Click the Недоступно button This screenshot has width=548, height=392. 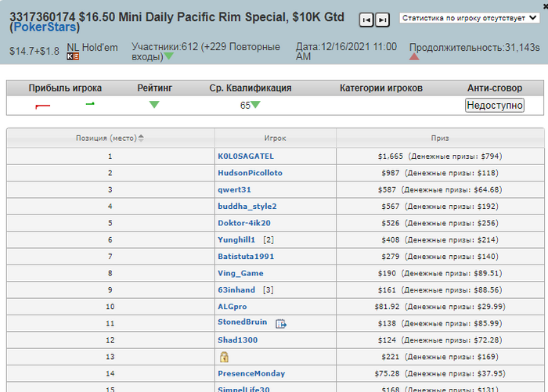coord(495,105)
